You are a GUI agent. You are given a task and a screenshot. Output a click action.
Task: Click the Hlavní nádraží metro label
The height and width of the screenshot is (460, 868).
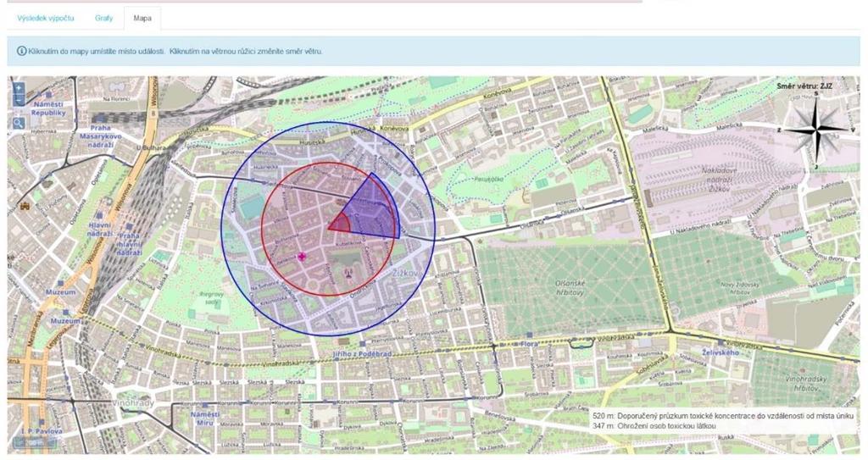100,230
